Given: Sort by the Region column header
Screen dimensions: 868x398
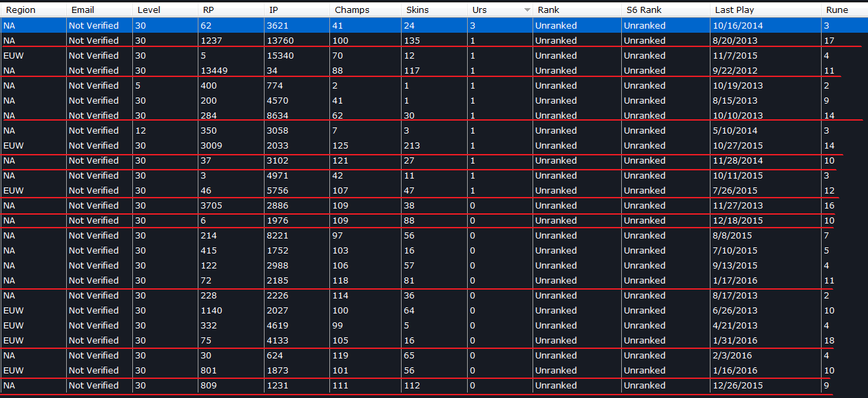Looking at the screenshot, I should point(33,10).
